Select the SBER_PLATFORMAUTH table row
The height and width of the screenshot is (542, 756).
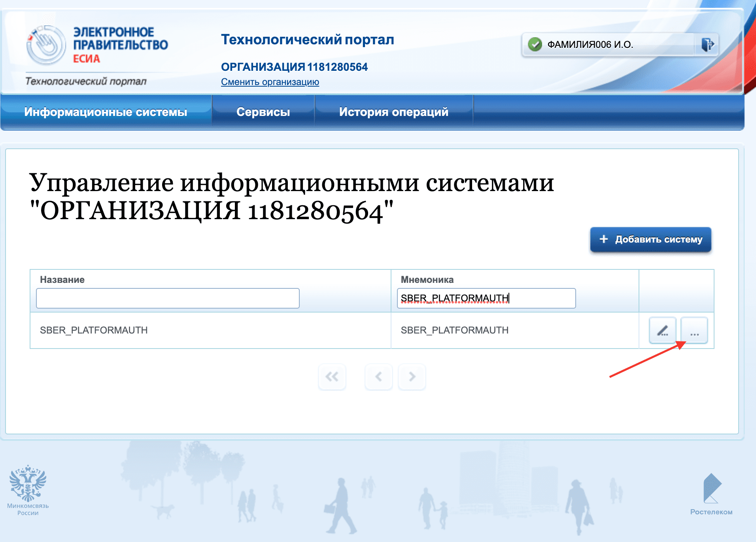(x=198, y=330)
